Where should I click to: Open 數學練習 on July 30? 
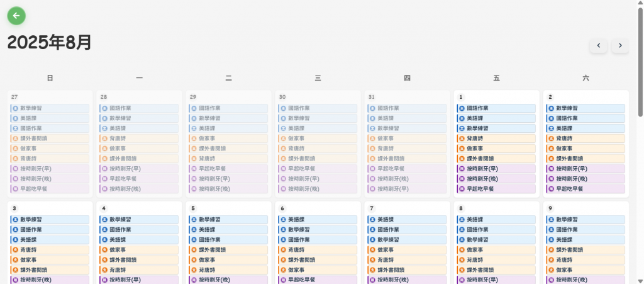tap(318, 118)
